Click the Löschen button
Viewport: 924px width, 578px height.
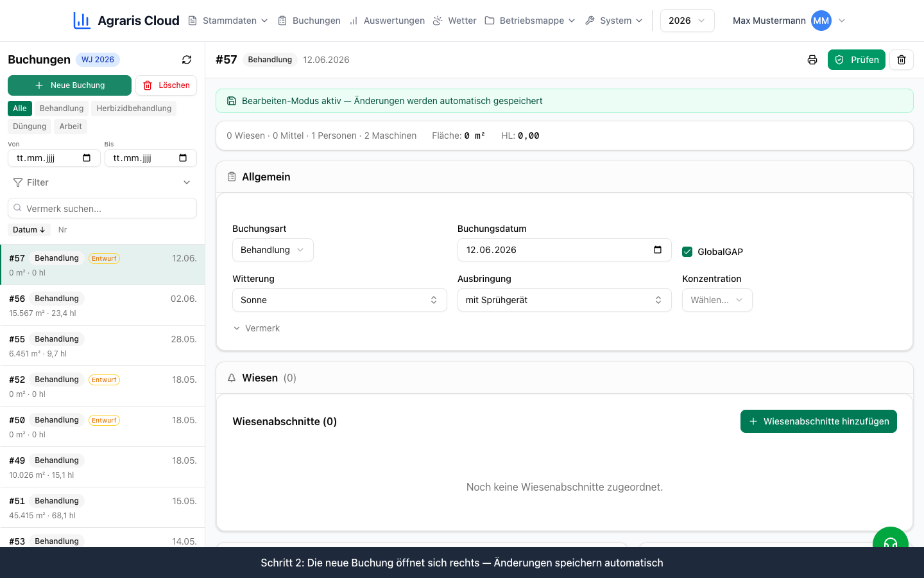coord(166,85)
